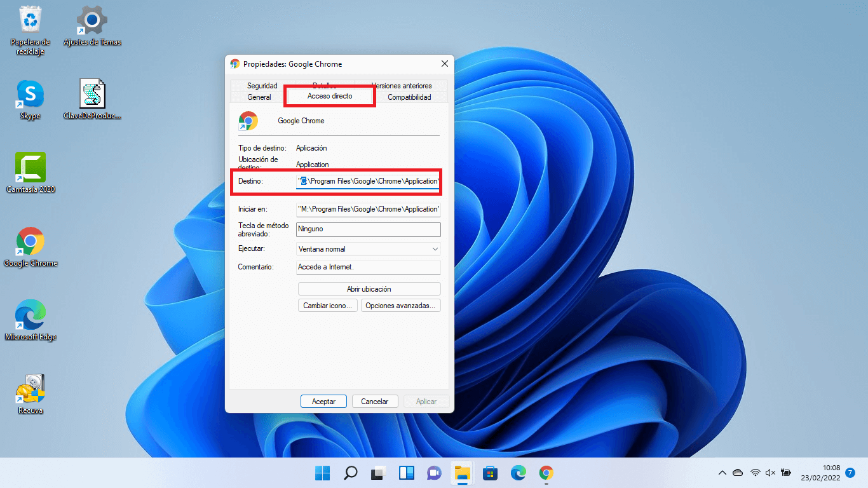
Task: Open the Windows Start menu
Action: point(323,473)
